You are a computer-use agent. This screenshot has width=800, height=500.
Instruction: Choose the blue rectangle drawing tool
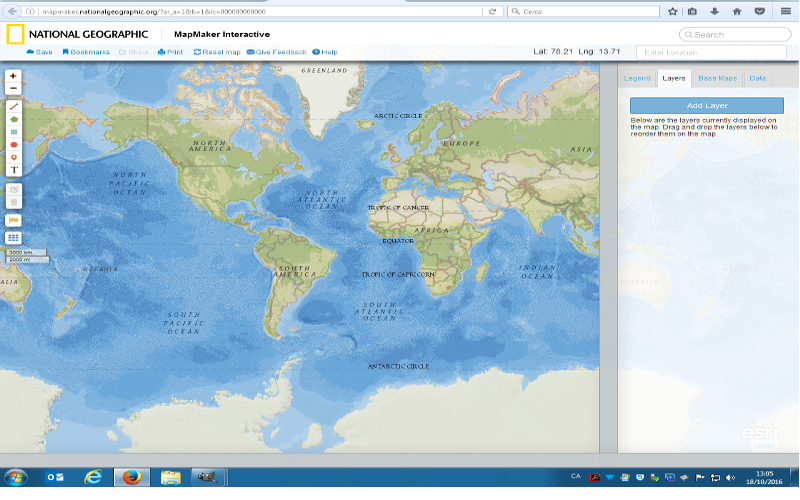[13, 131]
